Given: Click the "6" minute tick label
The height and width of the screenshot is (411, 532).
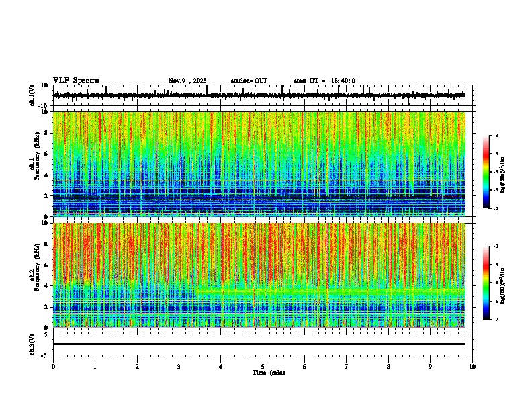Looking at the screenshot, I should coord(305,367).
